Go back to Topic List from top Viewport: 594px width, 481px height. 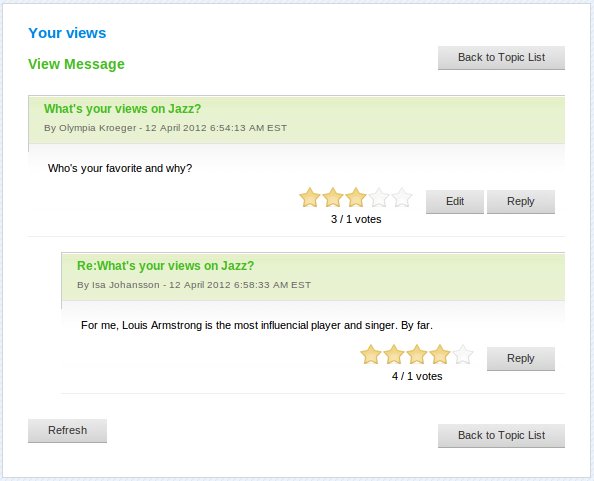point(501,58)
